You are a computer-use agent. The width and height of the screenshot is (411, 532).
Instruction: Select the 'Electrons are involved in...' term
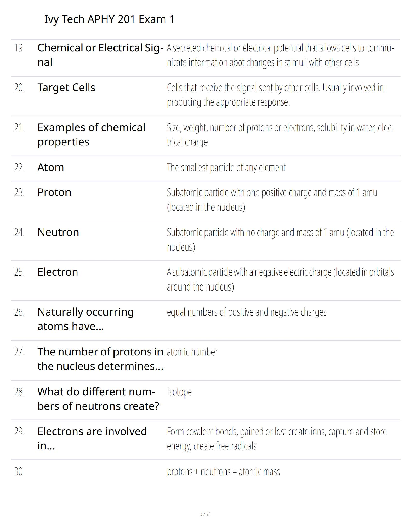pos(92,438)
